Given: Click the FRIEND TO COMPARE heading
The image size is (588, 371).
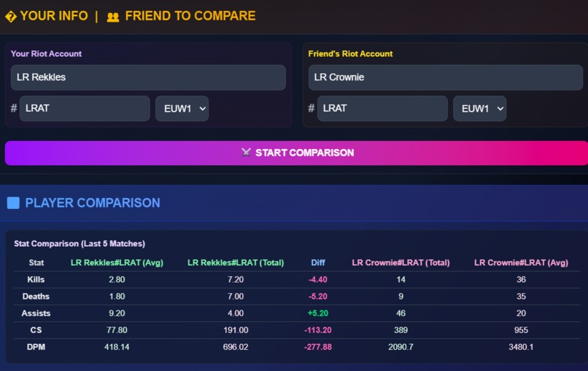Looking at the screenshot, I should [x=190, y=16].
